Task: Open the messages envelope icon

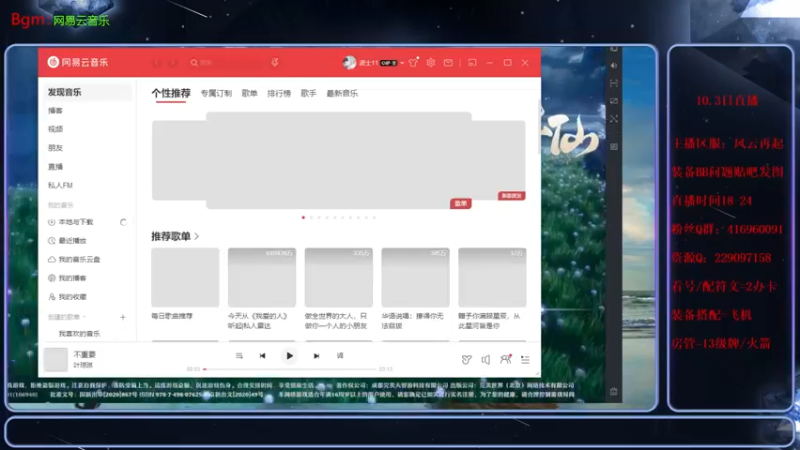Action: click(x=448, y=62)
